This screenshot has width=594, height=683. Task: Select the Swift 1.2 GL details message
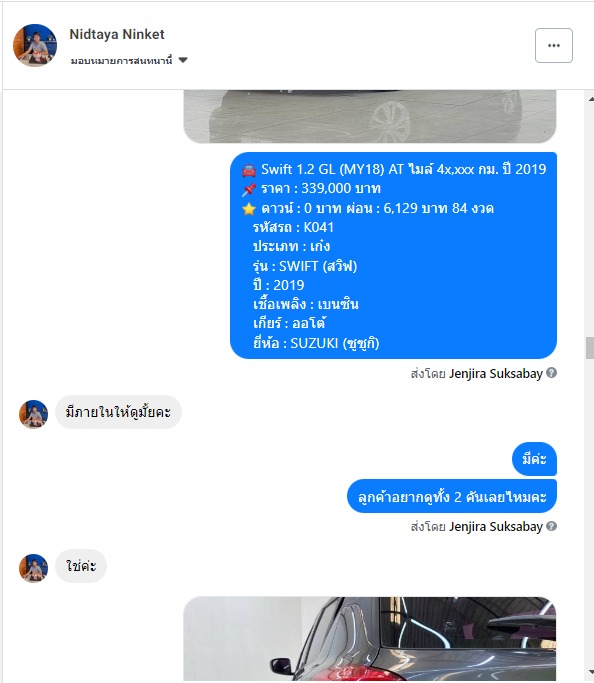(393, 255)
